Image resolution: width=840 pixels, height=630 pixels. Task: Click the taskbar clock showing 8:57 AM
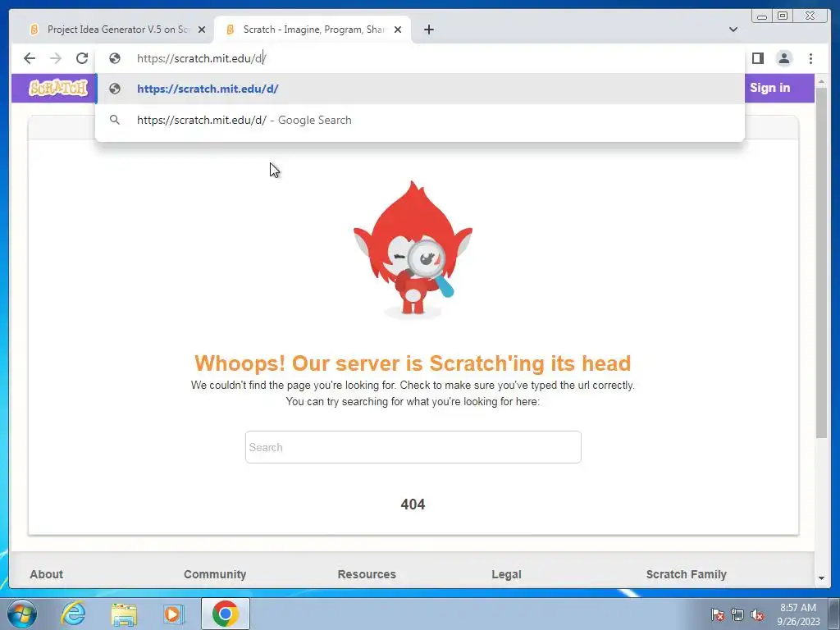click(798, 614)
